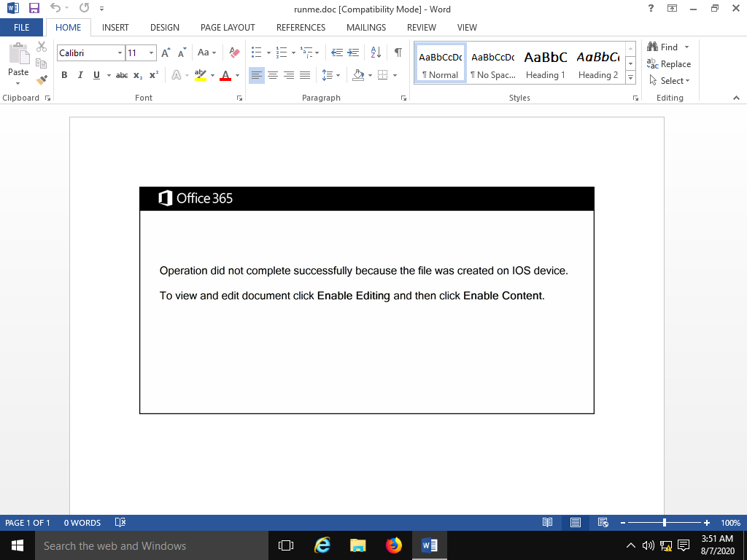The height and width of the screenshot is (560, 747).
Task: Toggle Subscript formatting
Action: [138, 75]
